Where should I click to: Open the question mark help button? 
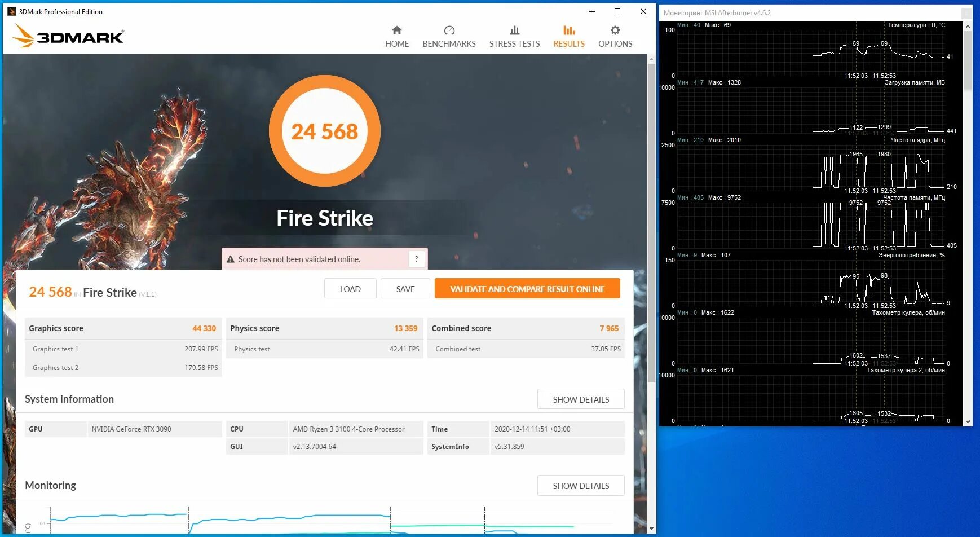tap(416, 259)
